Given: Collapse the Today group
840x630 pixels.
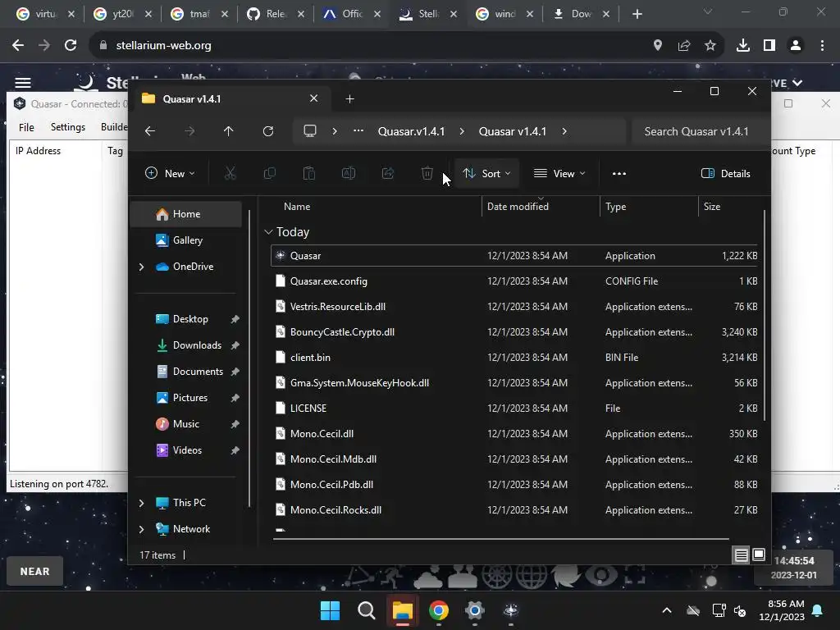Looking at the screenshot, I should (x=268, y=232).
